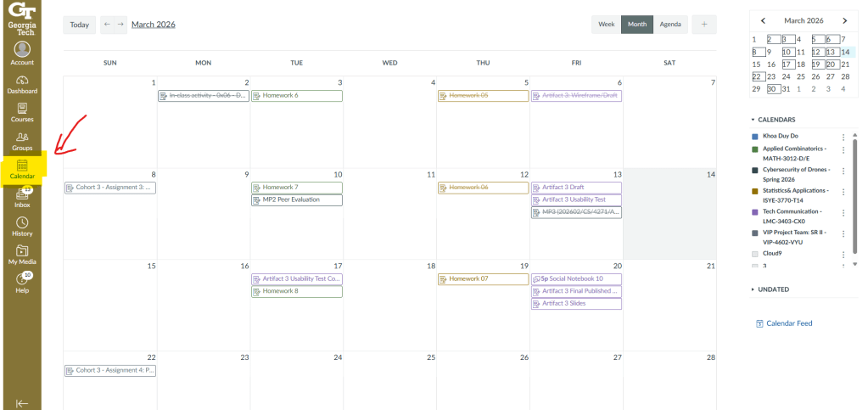Open Artifact 3 Draft event

[576, 188]
